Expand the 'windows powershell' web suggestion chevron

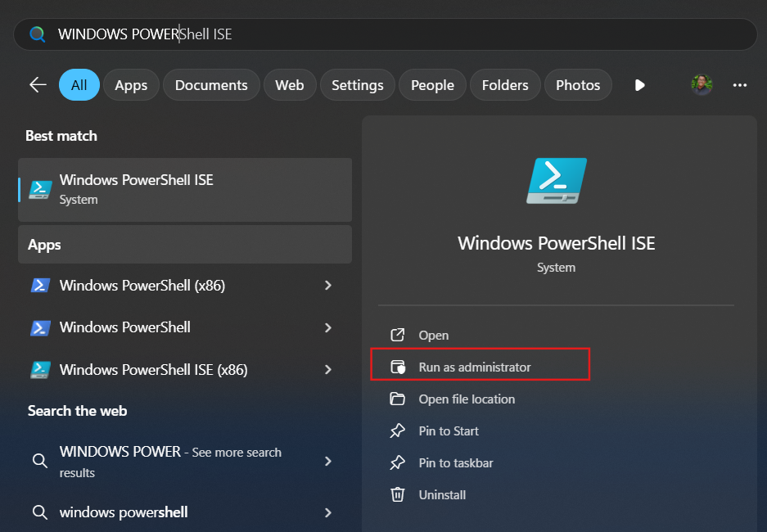[x=328, y=512]
